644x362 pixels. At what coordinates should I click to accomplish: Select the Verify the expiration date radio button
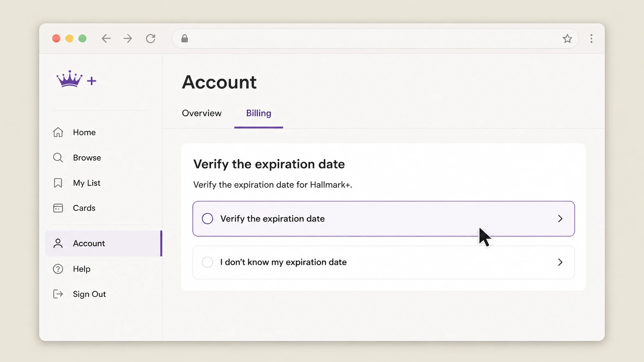(x=208, y=219)
